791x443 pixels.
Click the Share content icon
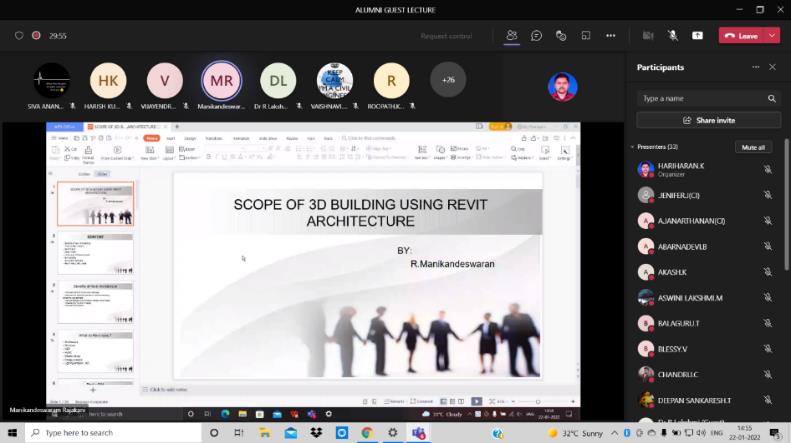697,35
